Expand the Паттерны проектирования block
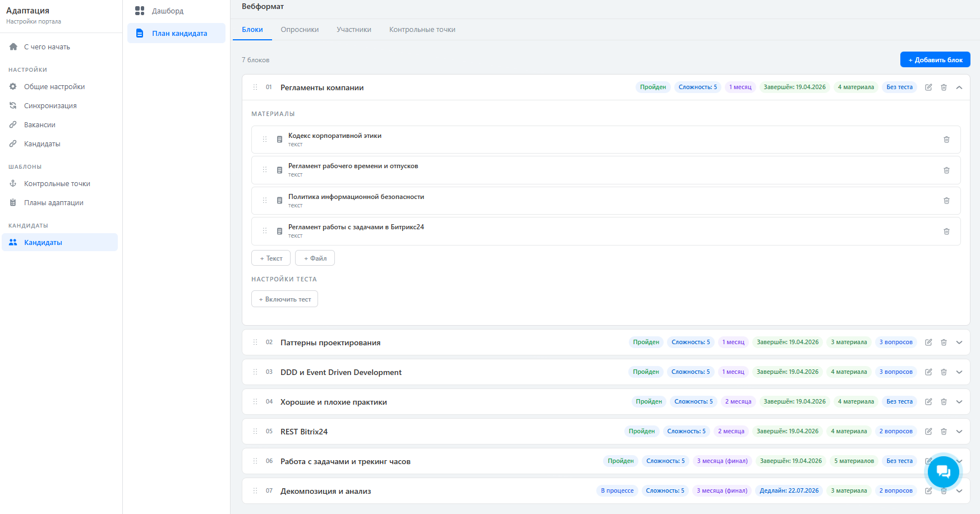The image size is (980, 514). 959,342
